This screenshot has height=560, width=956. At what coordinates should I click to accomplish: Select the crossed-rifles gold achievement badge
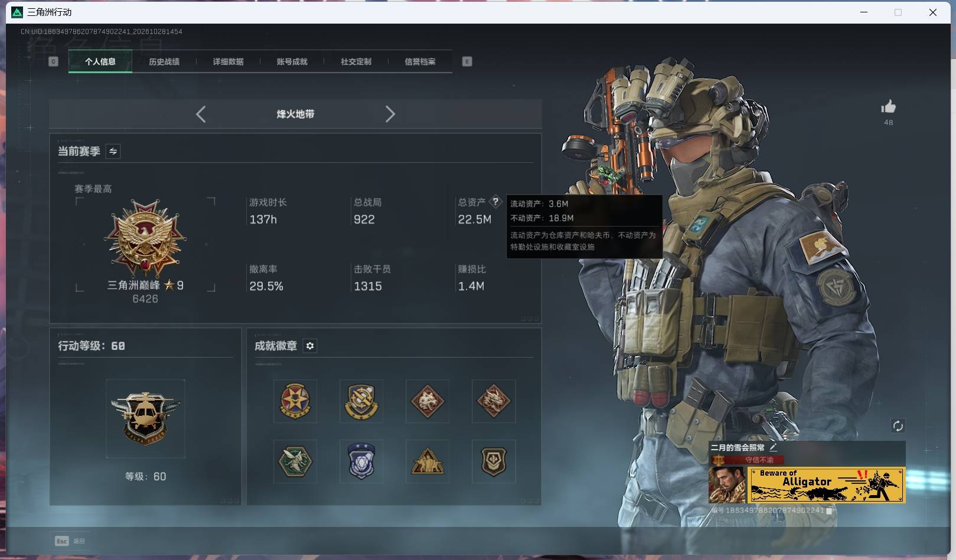coord(361,401)
